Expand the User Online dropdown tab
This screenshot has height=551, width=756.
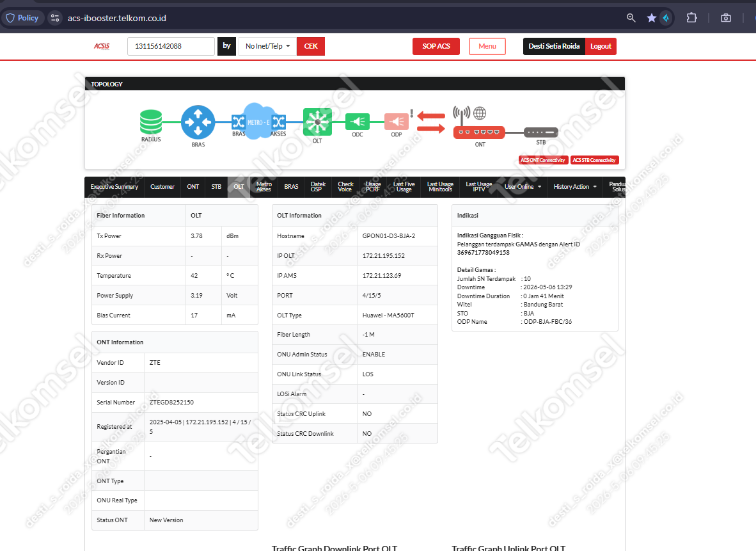(523, 187)
